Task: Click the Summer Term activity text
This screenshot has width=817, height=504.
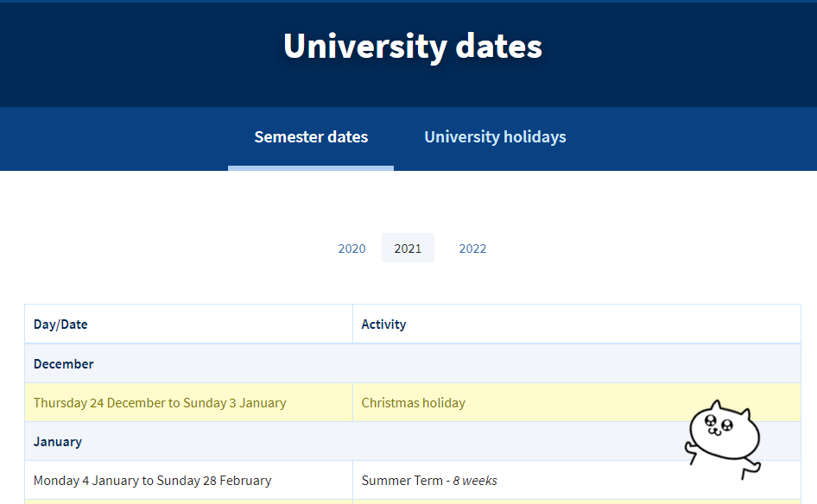Action: click(402, 481)
